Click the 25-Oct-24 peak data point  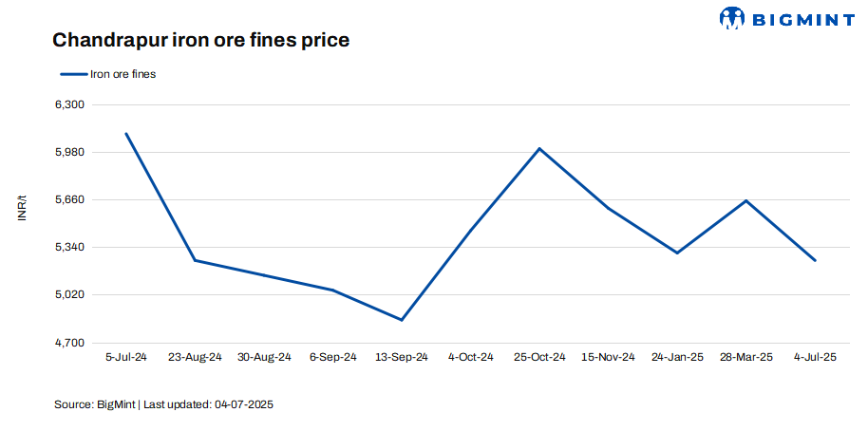coord(539,148)
